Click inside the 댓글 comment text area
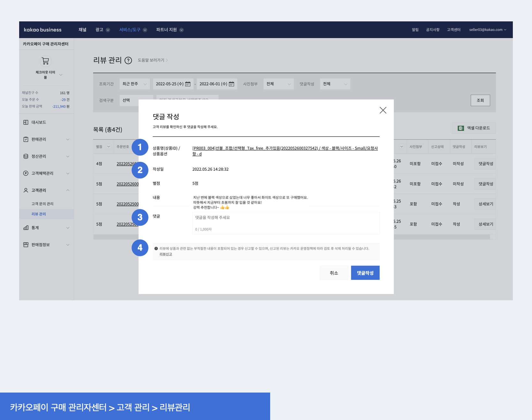Screen dimensions: 532x420 coord(286,223)
